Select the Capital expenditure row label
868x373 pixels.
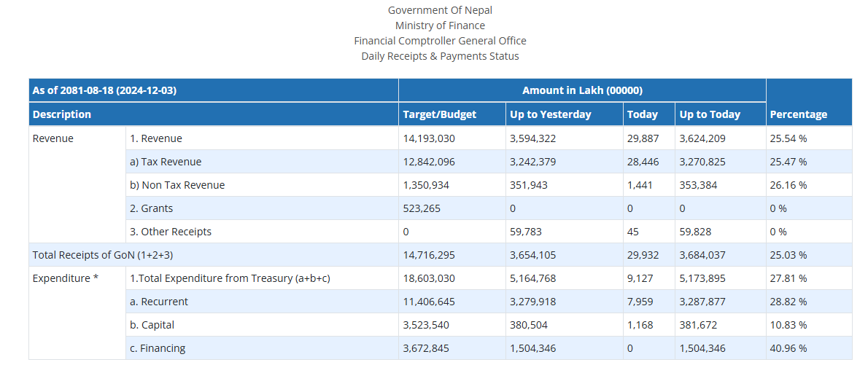pyautogui.click(x=152, y=325)
